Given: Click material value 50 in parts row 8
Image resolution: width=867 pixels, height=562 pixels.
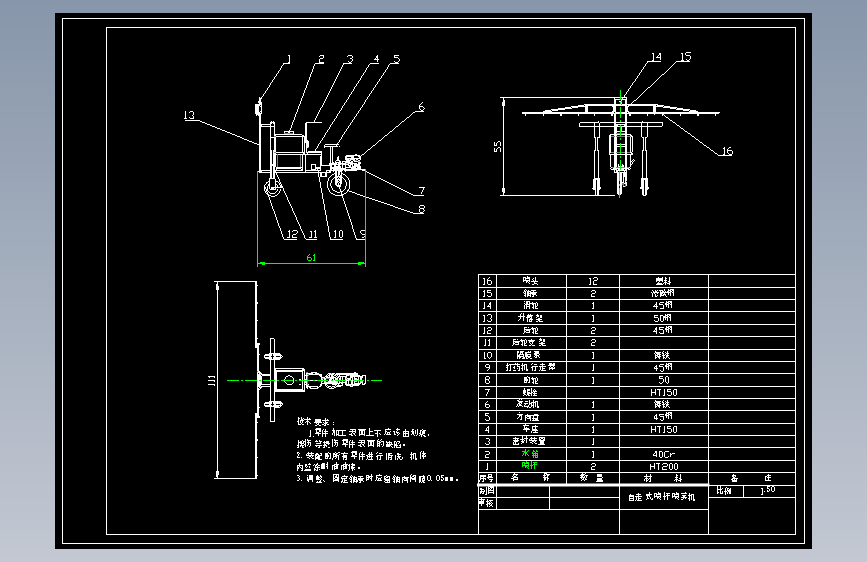Looking at the screenshot, I should (x=664, y=380).
